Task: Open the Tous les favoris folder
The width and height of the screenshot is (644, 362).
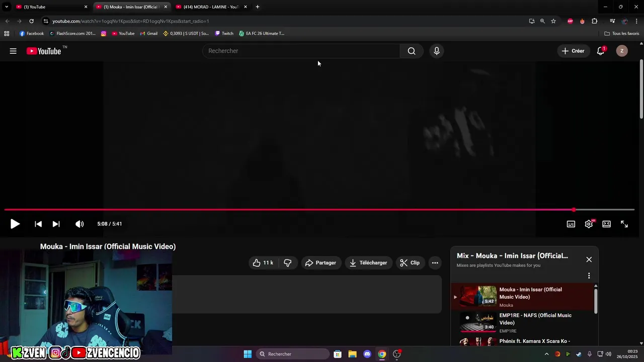Action: (622, 34)
